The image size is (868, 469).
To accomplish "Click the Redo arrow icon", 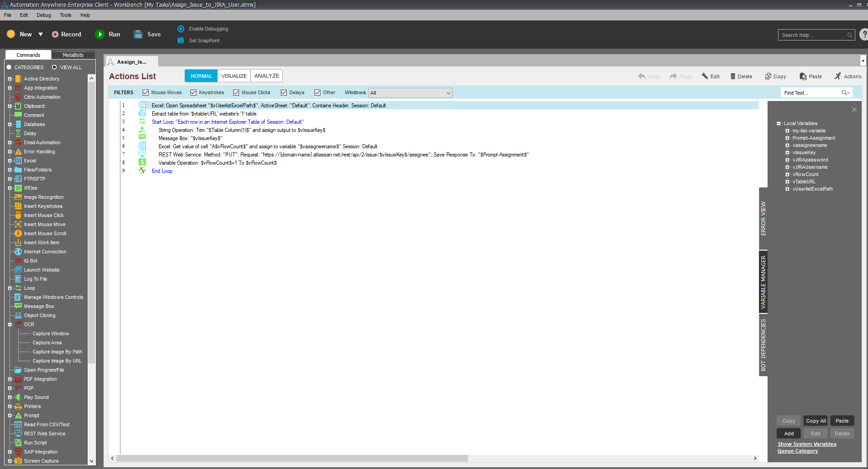I will 673,76.
